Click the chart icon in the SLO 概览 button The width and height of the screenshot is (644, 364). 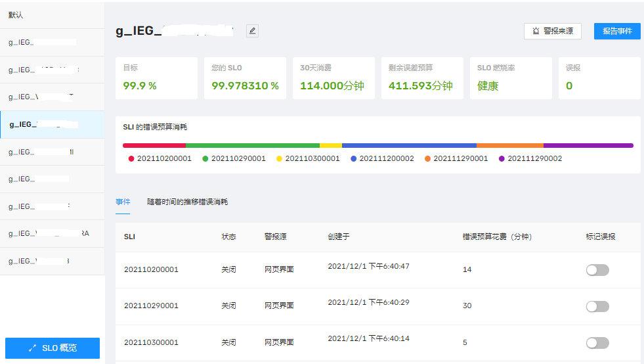point(32,348)
